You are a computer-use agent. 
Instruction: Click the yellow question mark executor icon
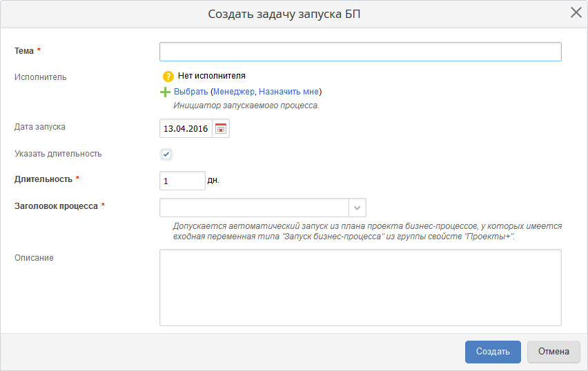168,77
